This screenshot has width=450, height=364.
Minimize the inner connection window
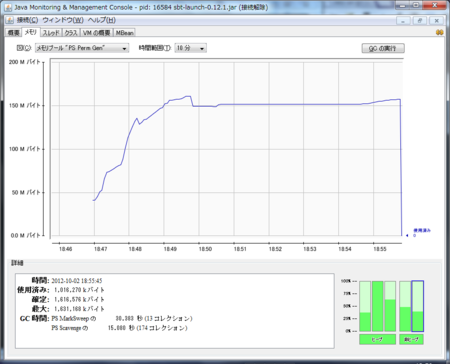tap(403, 21)
